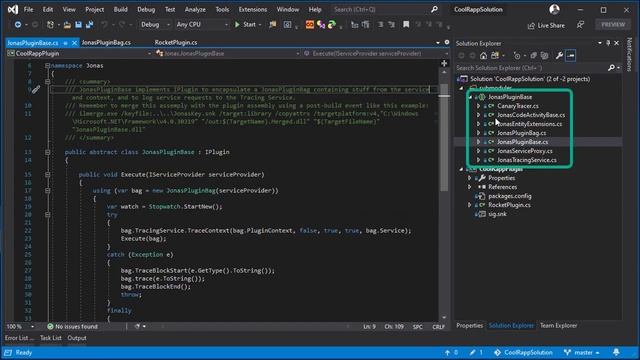Click the account avatar icon
Screen dimensions: 640x360
(x=554, y=9)
